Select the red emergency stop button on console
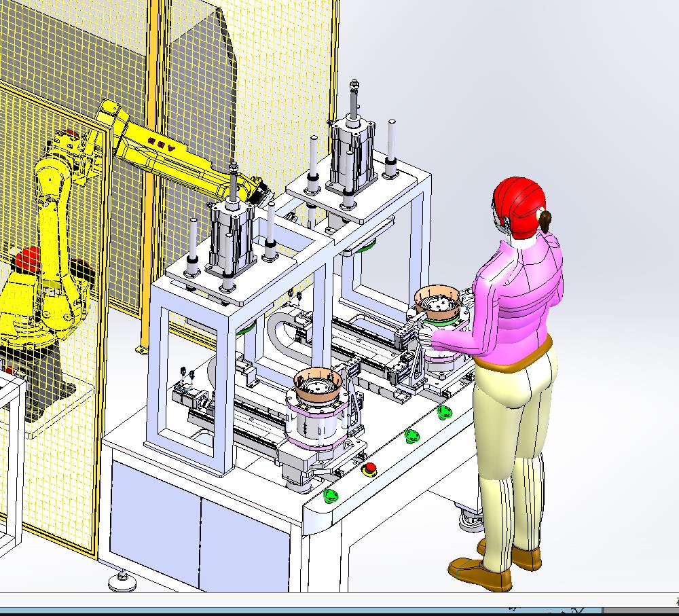 (x=370, y=468)
